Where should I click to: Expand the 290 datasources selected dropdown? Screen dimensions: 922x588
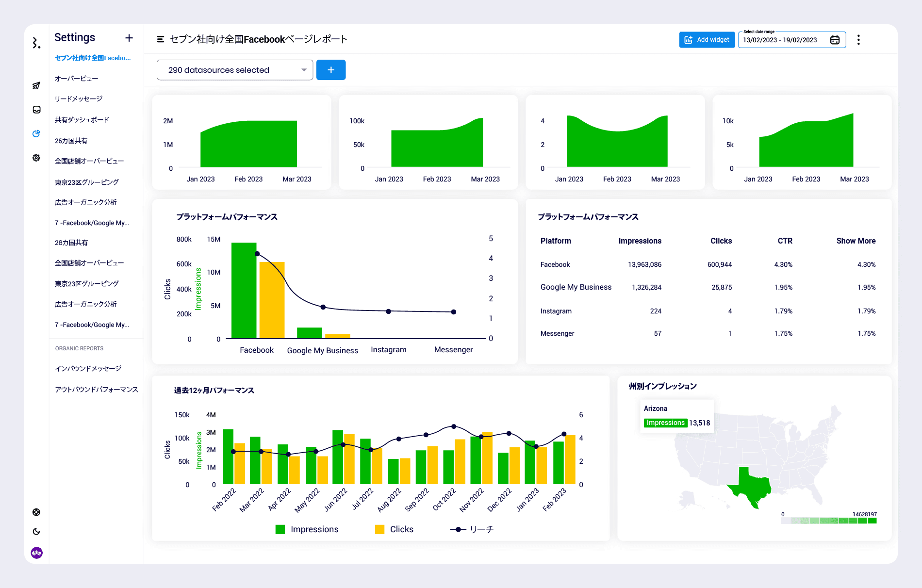pos(235,70)
